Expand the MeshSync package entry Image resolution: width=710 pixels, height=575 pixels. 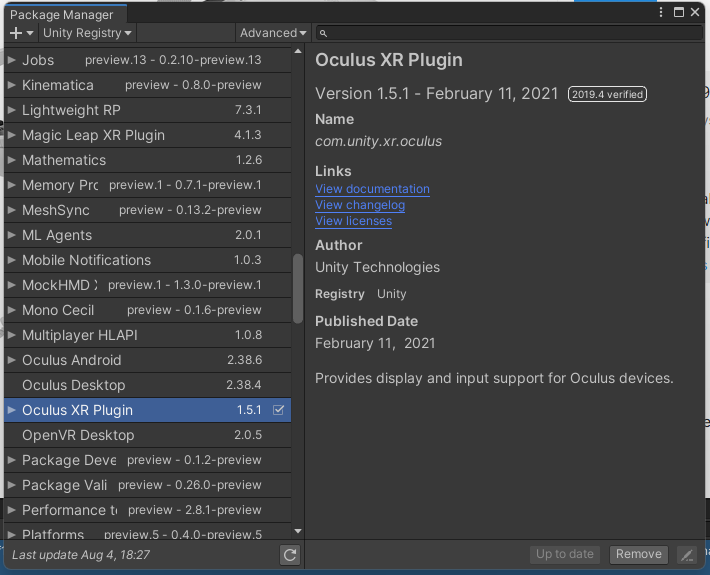tap(12, 210)
